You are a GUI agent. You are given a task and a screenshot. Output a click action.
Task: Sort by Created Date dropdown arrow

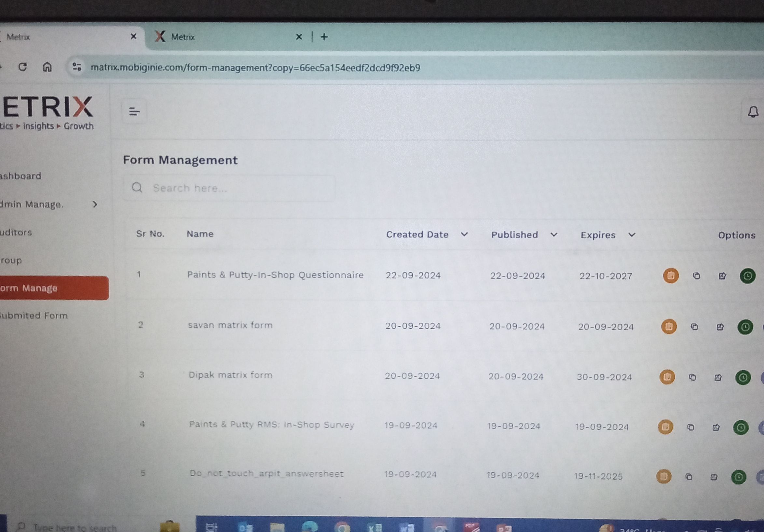click(464, 234)
